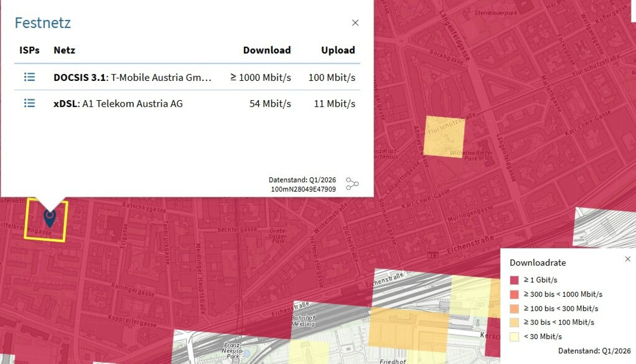This screenshot has height=364, width=636.
Task: Click the ≥ 1 Gbit/s legend swatch
Action: 514,280
